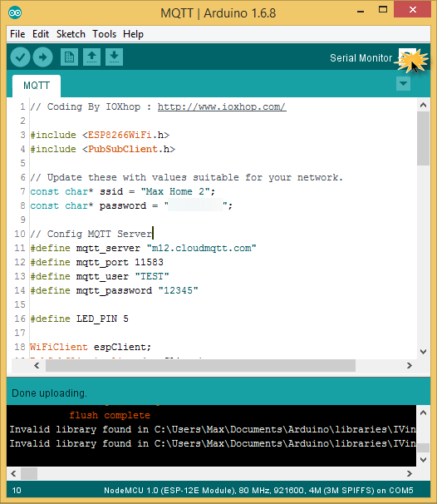This screenshot has height=504, width=437.
Task: Click the editor vertical scrollbar thumb
Action: [x=423, y=139]
